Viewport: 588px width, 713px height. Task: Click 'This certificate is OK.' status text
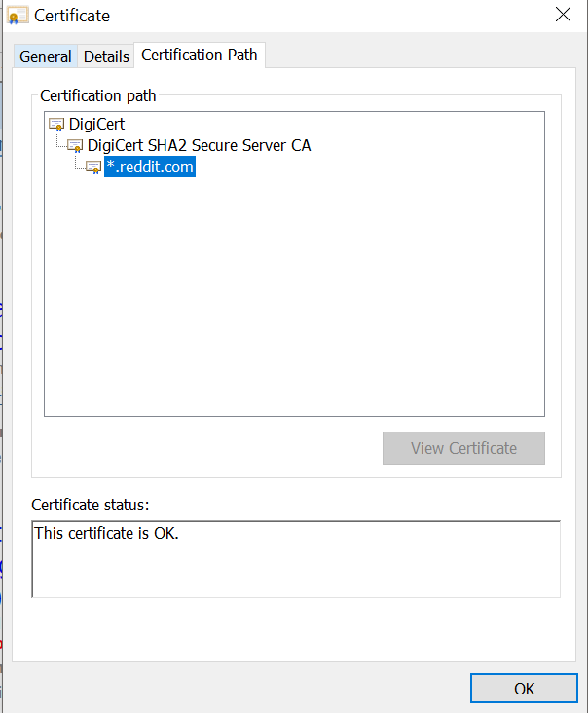point(106,533)
